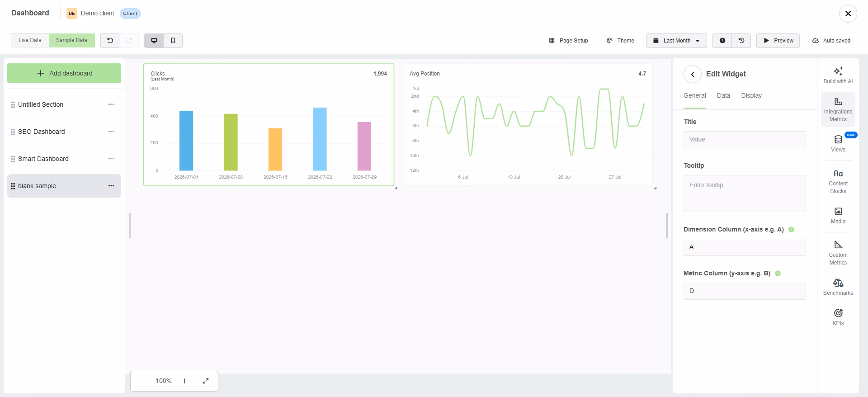Click the green dot beside Dimension Column

[x=791, y=229]
